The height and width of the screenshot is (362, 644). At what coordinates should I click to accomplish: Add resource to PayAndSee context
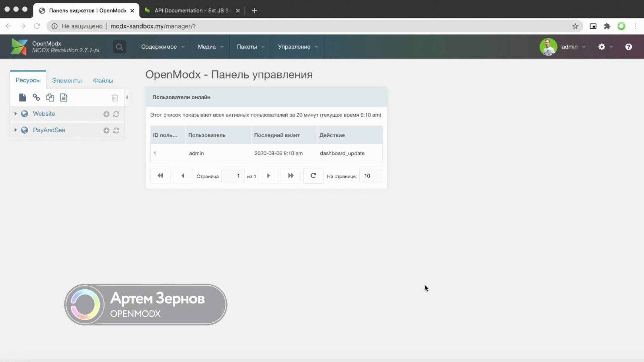coord(106,130)
